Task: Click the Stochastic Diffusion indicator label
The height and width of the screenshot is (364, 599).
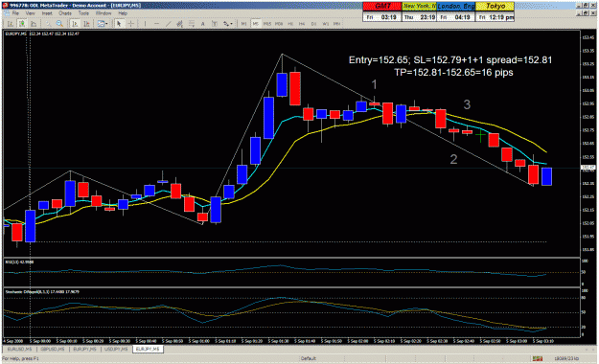Action: (42, 292)
